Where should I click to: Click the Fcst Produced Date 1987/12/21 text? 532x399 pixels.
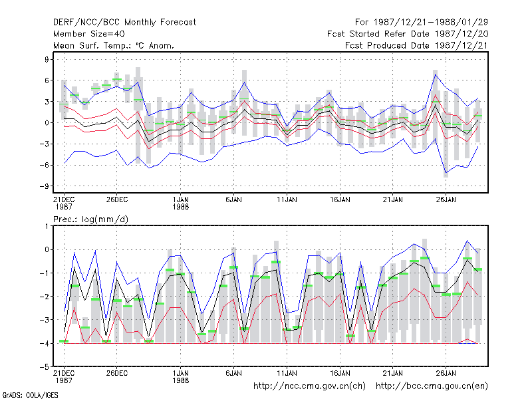click(416, 45)
